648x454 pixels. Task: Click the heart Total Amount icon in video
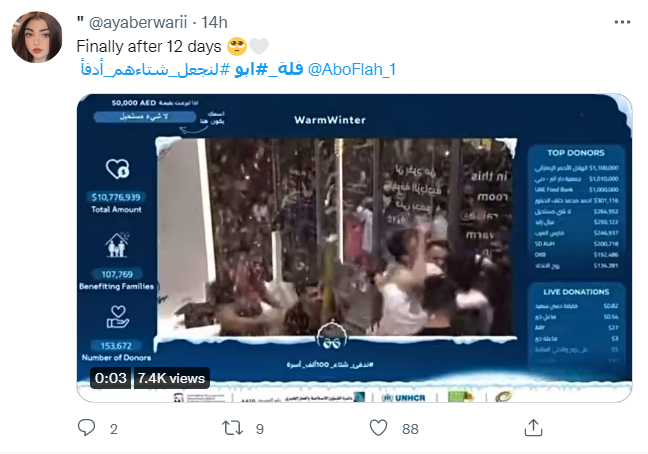pyautogui.click(x=117, y=169)
